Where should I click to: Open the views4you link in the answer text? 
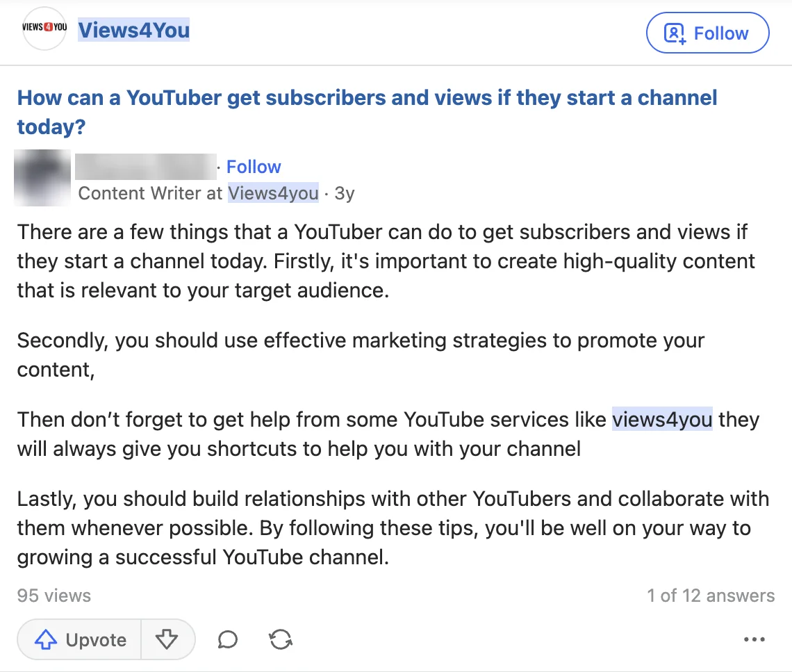coord(662,419)
